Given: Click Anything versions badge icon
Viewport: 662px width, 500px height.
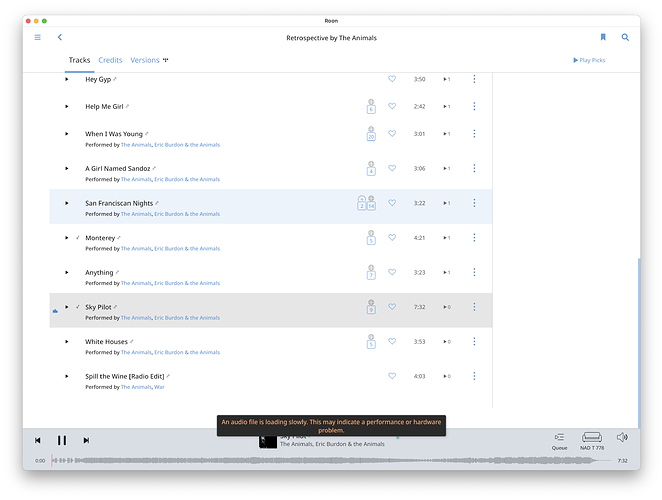Looking at the screenshot, I should pos(371,272).
